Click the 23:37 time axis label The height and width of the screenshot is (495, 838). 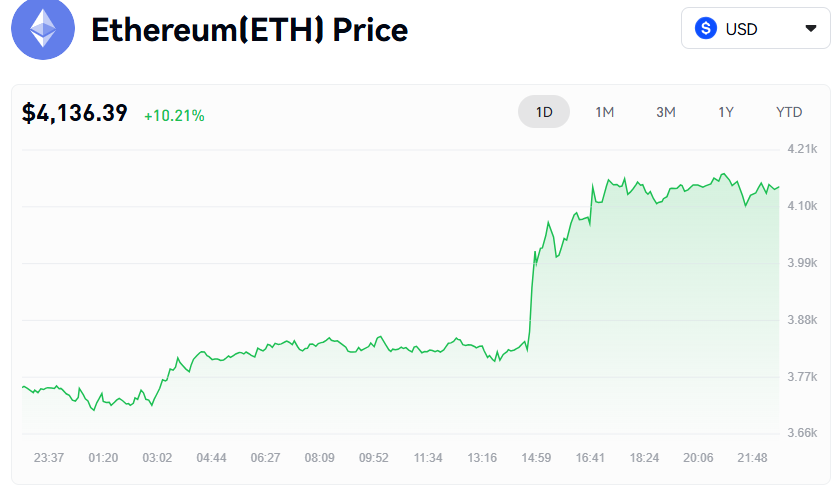point(49,458)
